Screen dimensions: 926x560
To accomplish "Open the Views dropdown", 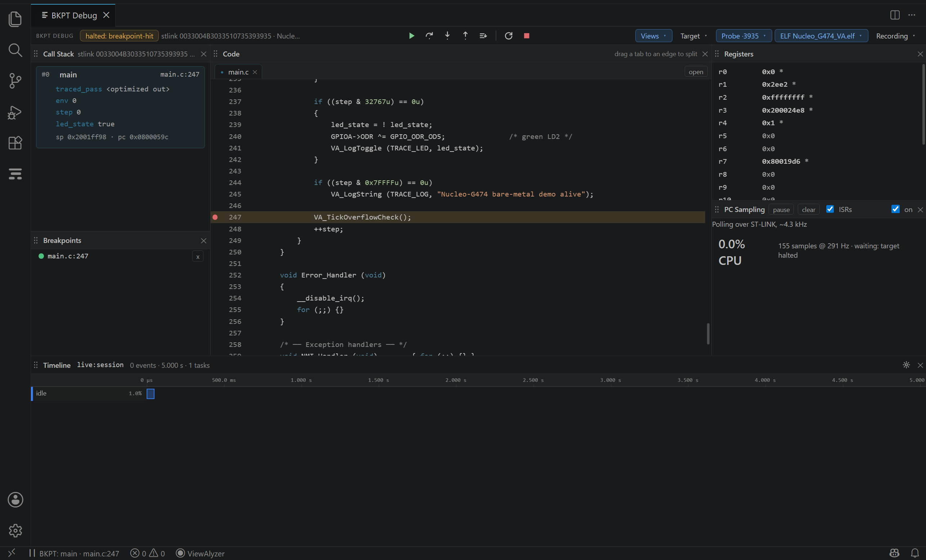I will pyautogui.click(x=654, y=36).
